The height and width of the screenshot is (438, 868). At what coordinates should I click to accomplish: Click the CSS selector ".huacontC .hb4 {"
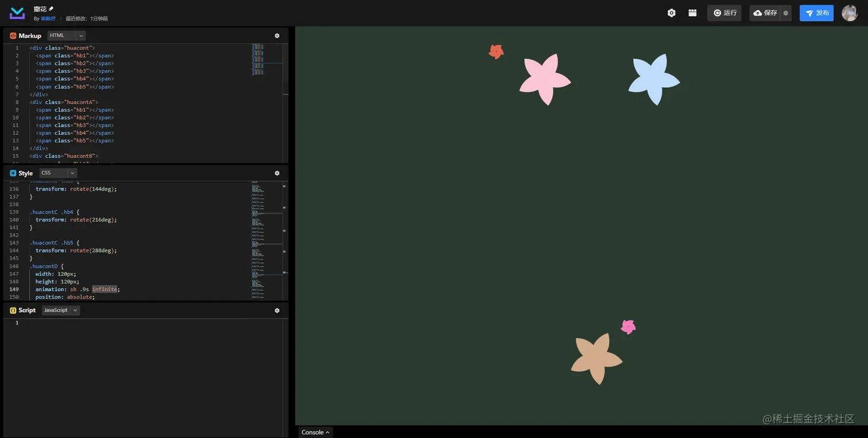[55, 212]
